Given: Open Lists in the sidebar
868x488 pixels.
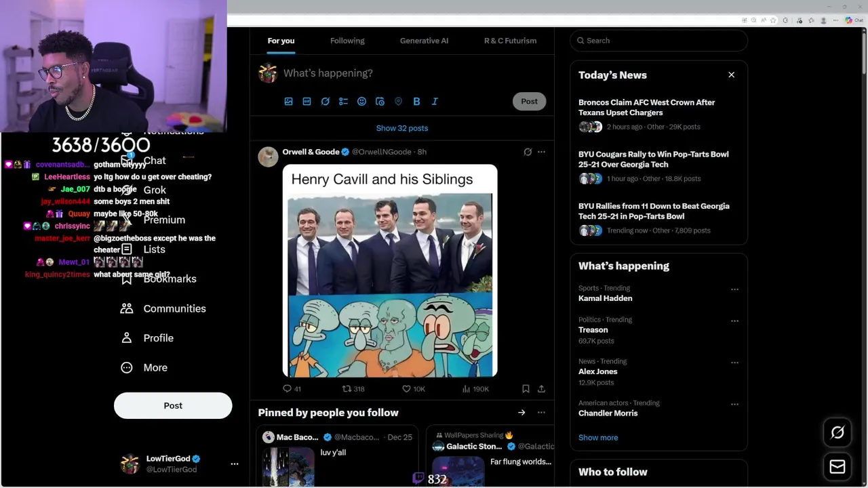Looking at the screenshot, I should [x=143, y=249].
